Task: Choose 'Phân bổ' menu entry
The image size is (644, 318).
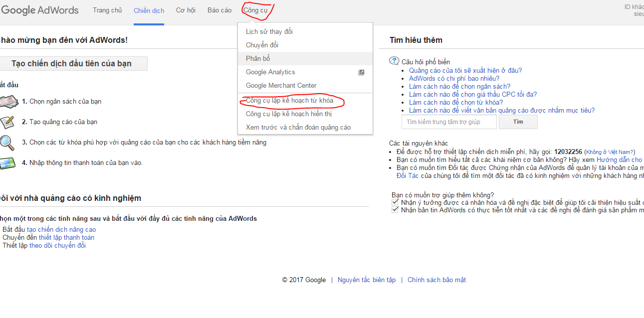Action: pos(305,58)
